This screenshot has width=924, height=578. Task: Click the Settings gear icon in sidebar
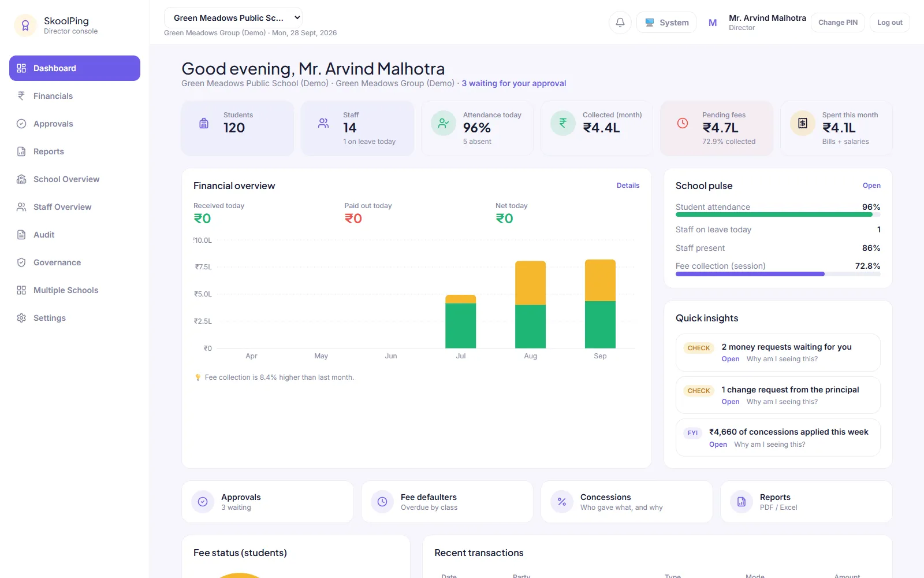(x=21, y=318)
